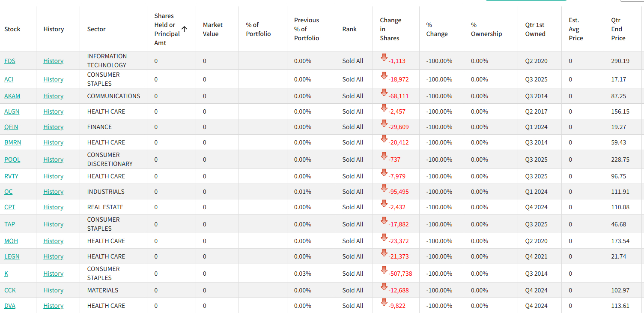
Task: Follow the LEGN ticker link
Action: coord(12,256)
